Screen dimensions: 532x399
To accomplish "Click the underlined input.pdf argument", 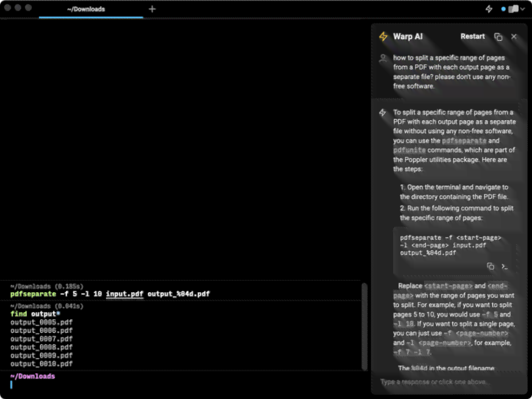I will point(125,294).
